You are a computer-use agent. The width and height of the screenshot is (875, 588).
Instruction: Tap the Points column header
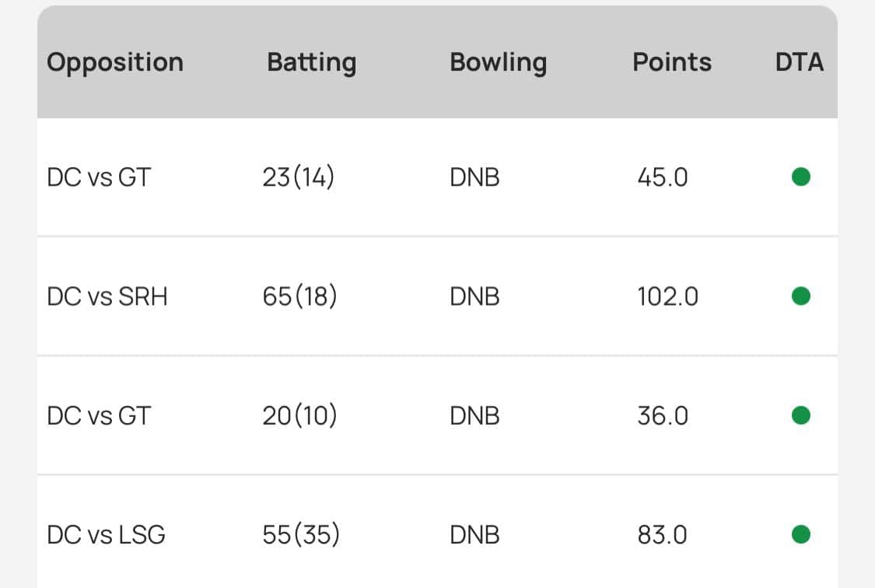[x=672, y=62]
